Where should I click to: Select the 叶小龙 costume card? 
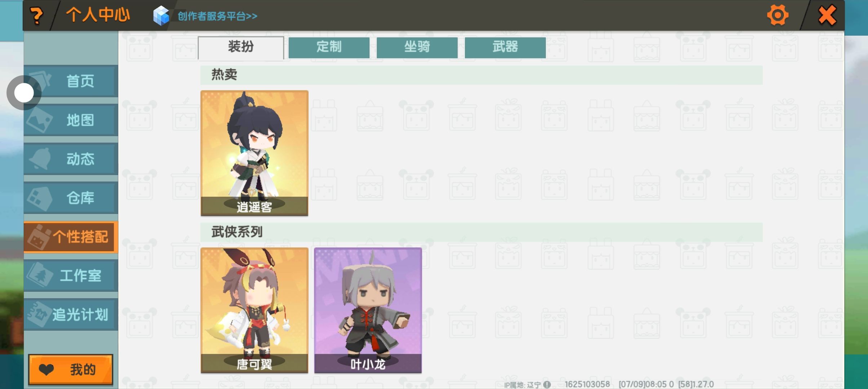tap(368, 310)
